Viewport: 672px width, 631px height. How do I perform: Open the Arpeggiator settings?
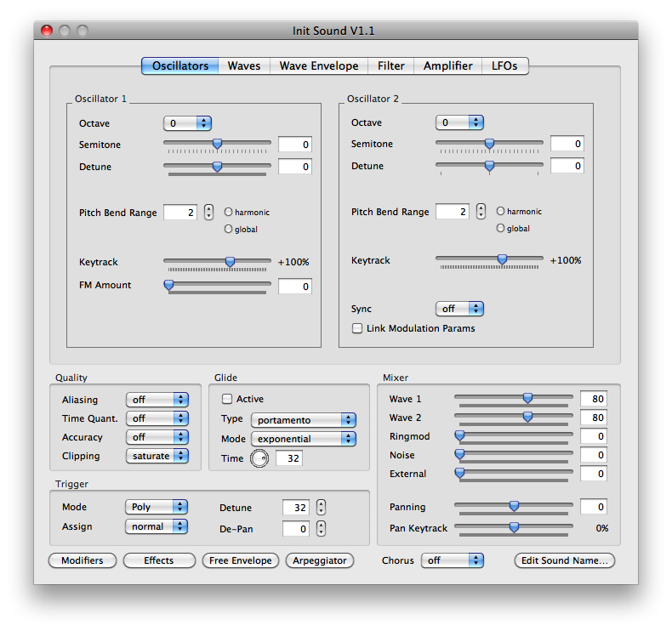320,560
